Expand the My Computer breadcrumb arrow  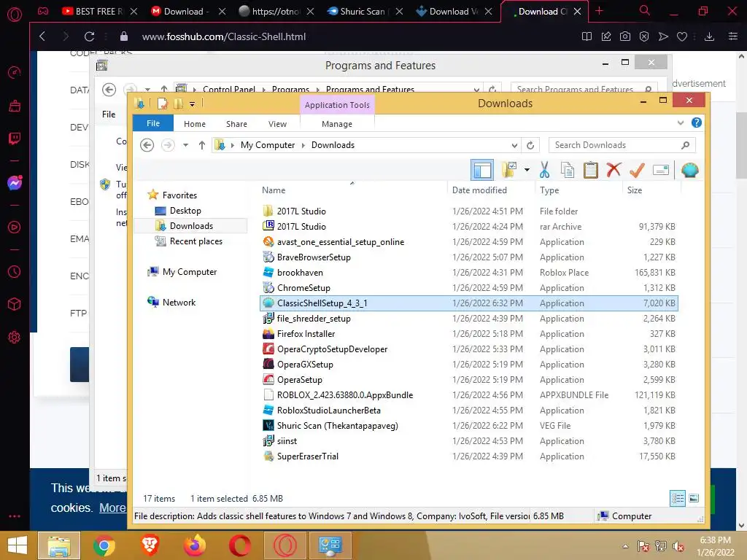coord(303,145)
